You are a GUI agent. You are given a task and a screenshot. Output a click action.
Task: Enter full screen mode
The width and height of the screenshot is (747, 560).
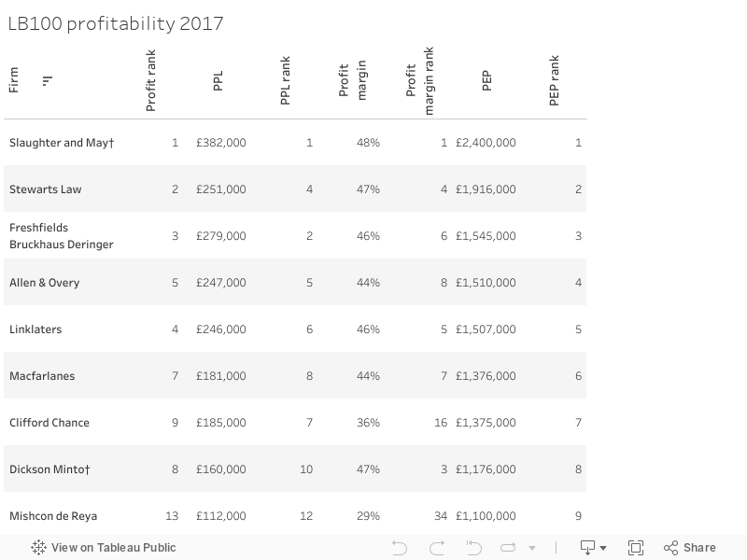(x=636, y=548)
